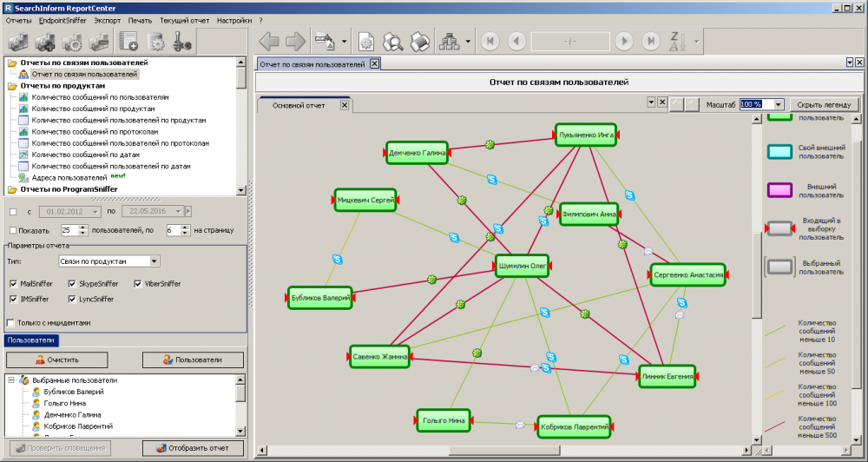Viewport: 868px width, 462px height.
Task: Toggle MailSniffer checkbox
Action: [x=14, y=284]
